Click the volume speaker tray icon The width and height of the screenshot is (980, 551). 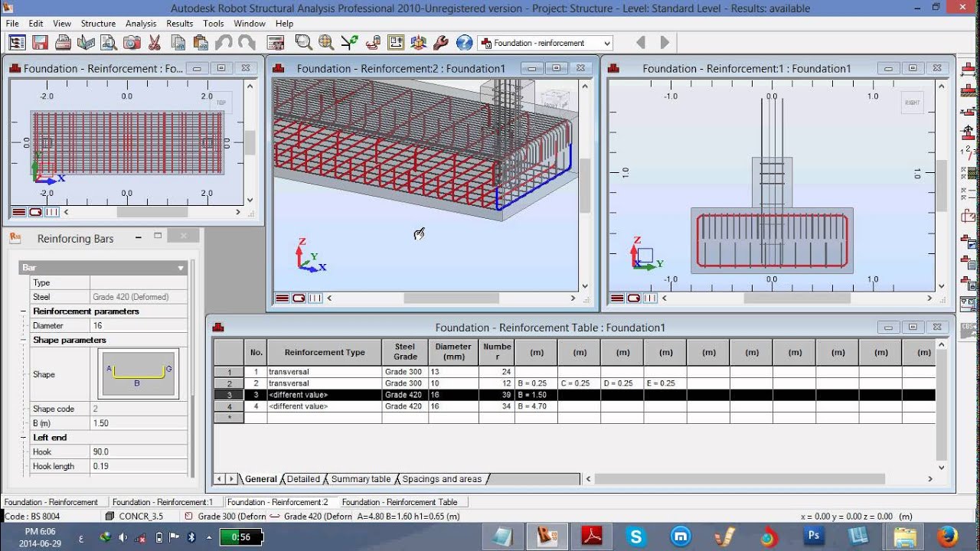[122, 537]
